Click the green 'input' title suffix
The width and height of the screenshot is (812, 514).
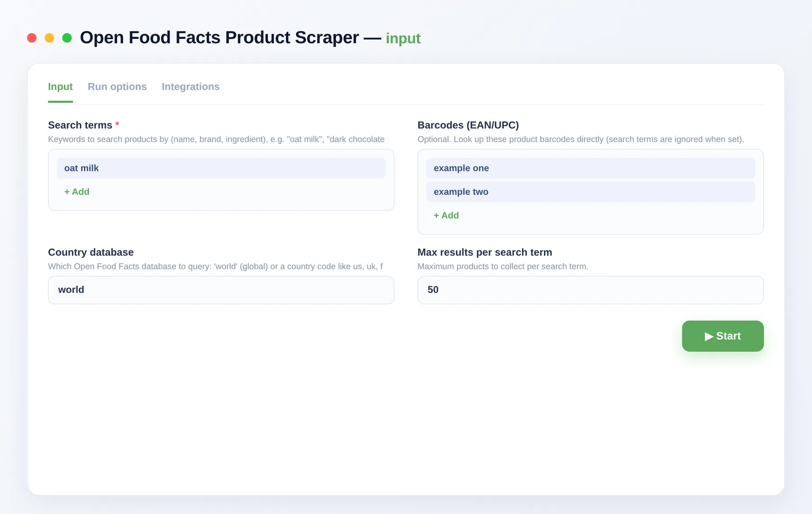[403, 38]
